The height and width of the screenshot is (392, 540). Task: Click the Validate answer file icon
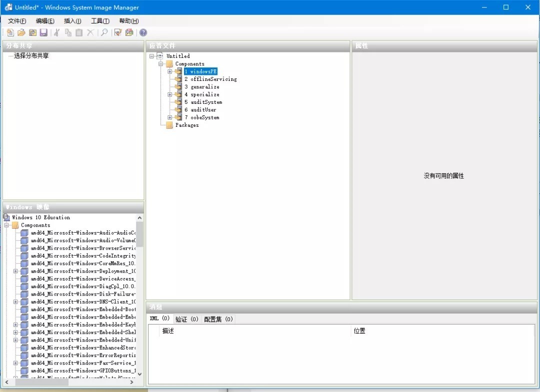pos(118,32)
